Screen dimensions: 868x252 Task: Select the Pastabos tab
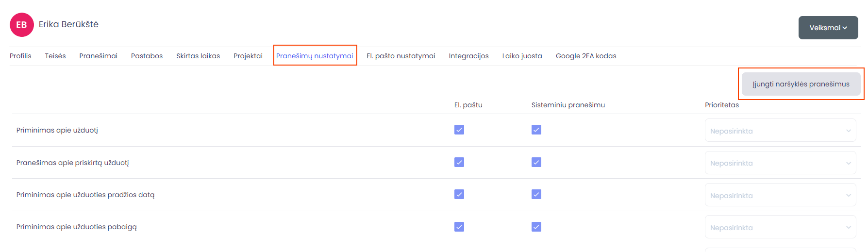pyautogui.click(x=147, y=56)
